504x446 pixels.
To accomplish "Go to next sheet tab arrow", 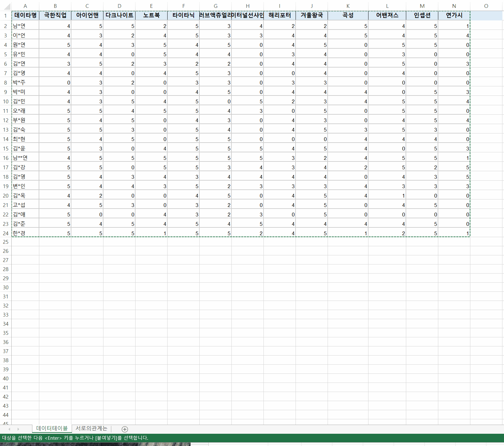I will [x=18, y=429].
